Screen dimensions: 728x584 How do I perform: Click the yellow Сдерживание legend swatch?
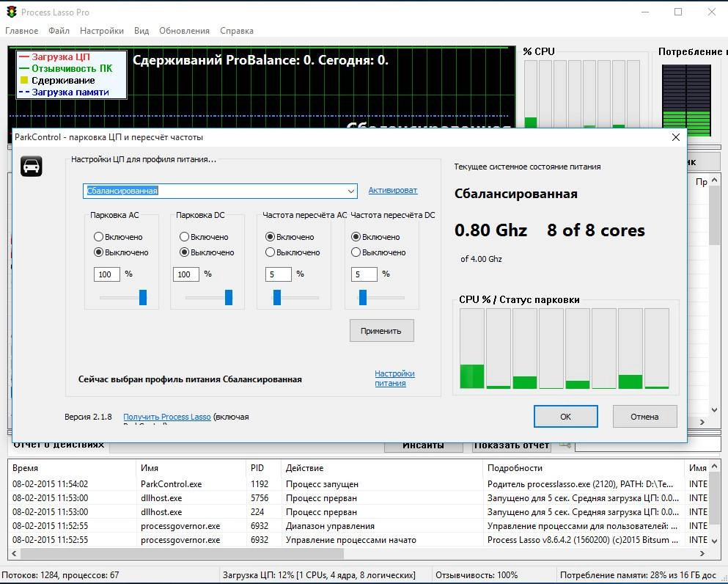click(24, 81)
